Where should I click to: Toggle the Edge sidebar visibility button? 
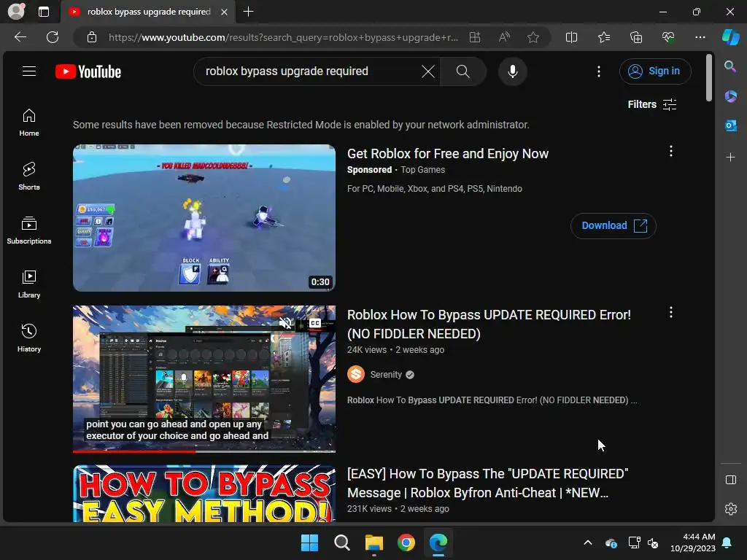coord(730,480)
